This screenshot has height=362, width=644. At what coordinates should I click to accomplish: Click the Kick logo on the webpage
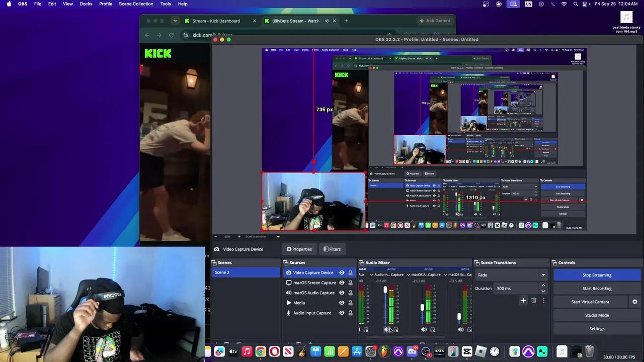[x=158, y=53]
